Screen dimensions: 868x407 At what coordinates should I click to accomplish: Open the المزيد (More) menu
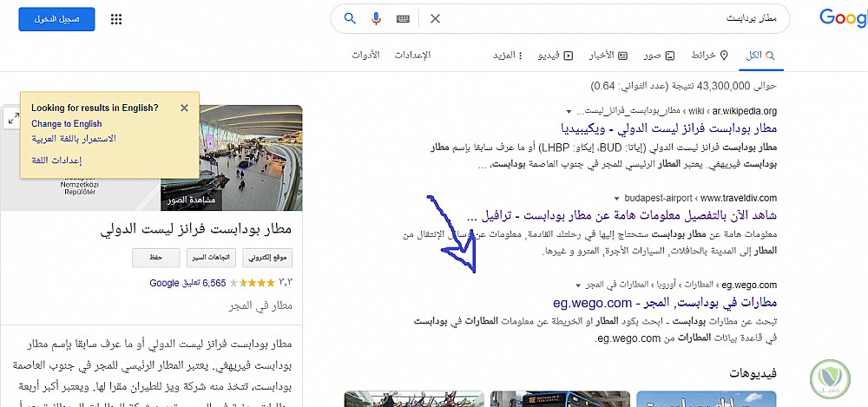[508, 56]
